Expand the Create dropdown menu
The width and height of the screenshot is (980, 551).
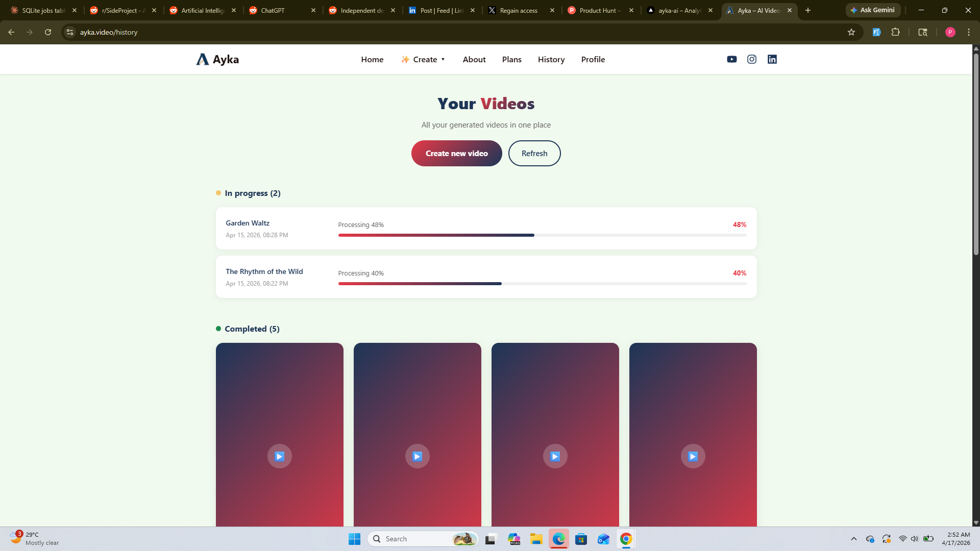click(x=424, y=59)
